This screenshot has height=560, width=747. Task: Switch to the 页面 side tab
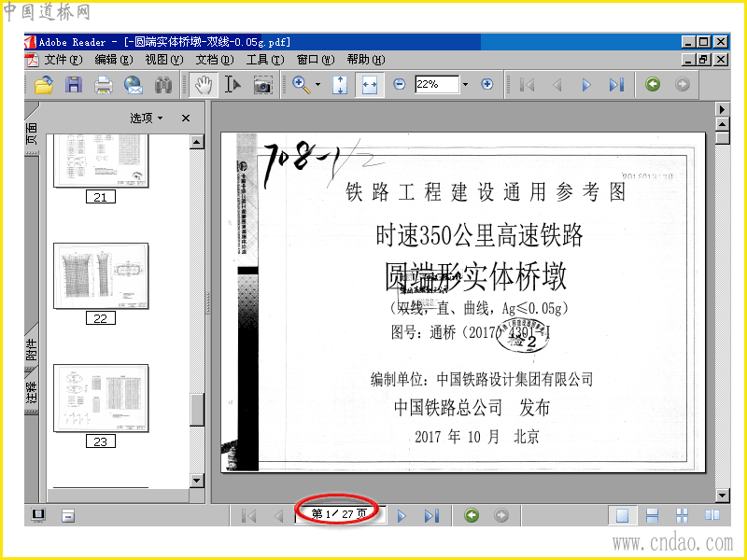(32, 133)
